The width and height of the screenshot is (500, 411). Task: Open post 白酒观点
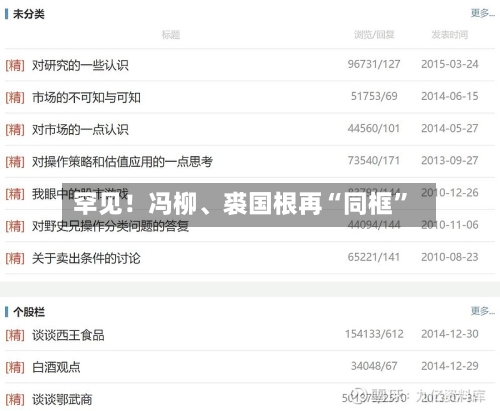pos(56,367)
